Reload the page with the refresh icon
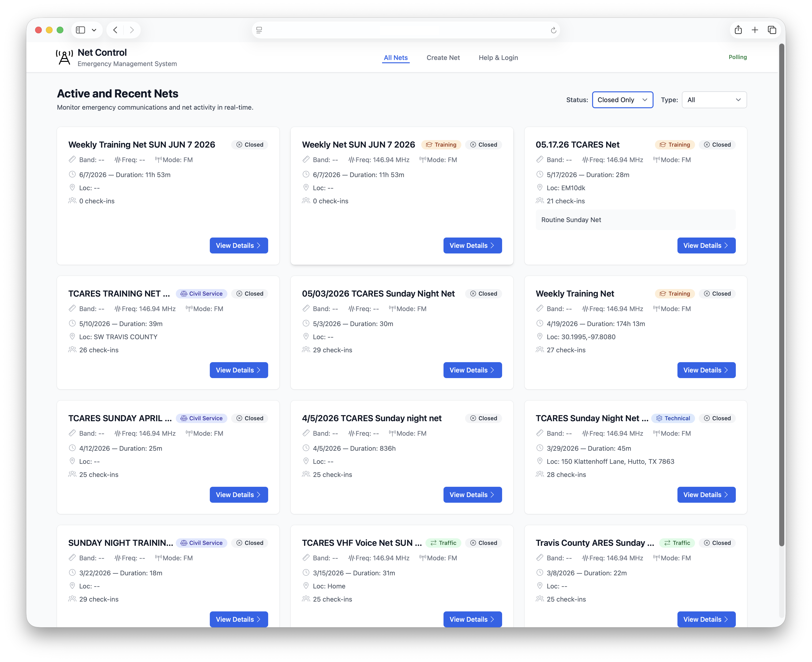The height and width of the screenshot is (662, 812). (553, 30)
